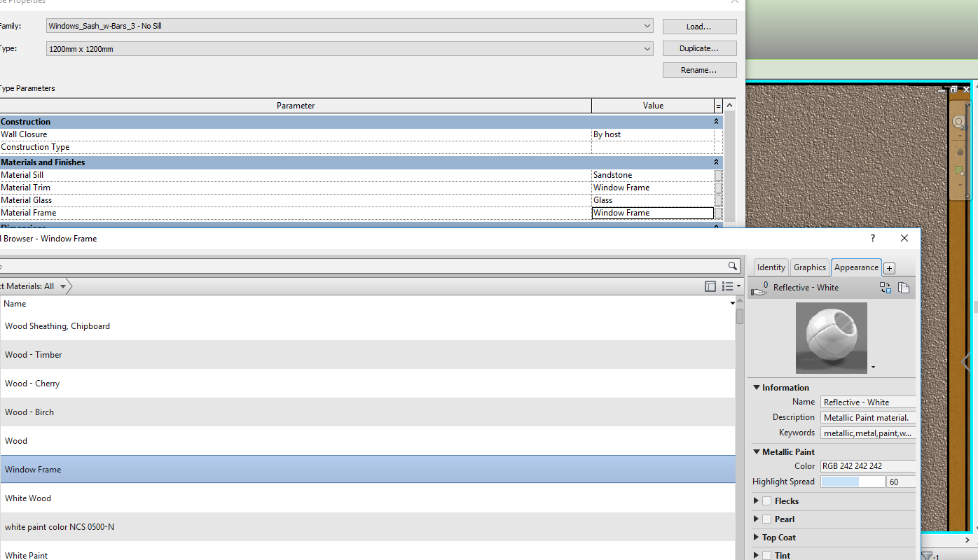Expand the Flecks section arrow

point(757,501)
